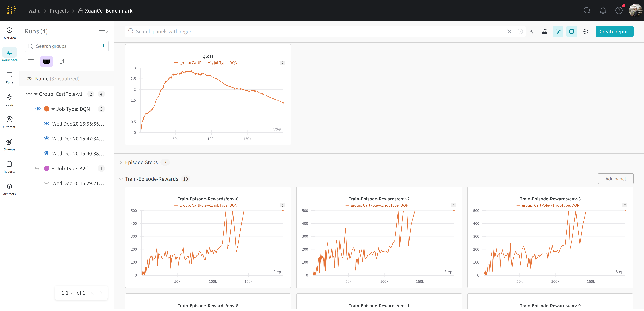Screen dimensions: 644x311
Task: Click the group runs list icon
Action: tap(47, 62)
